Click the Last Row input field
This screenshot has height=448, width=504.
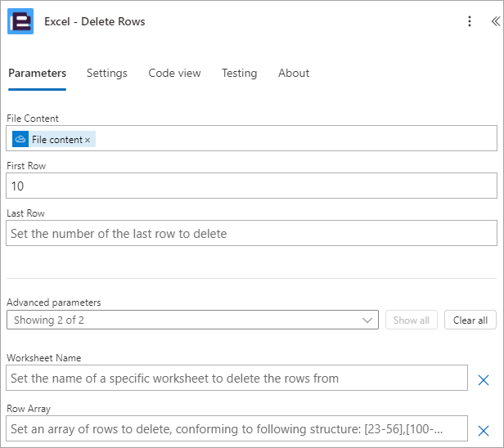251,233
